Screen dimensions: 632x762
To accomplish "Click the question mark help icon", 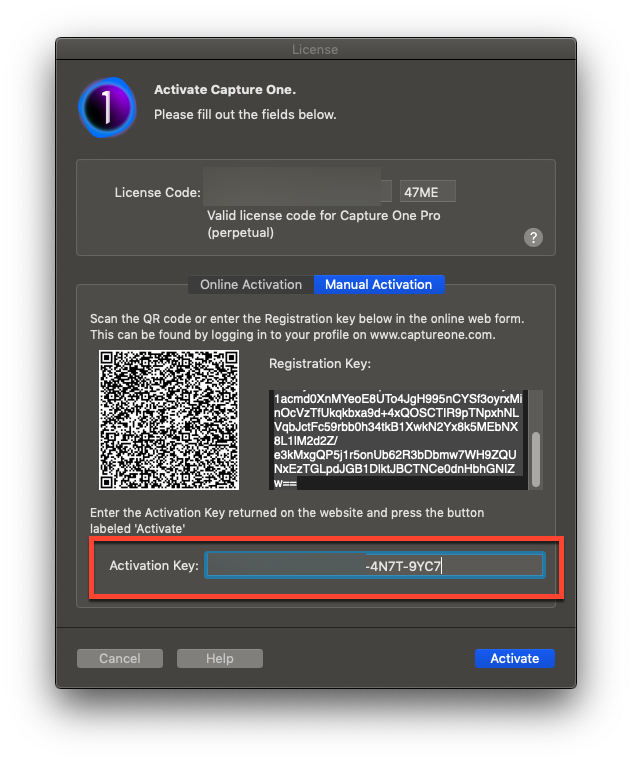I will pyautogui.click(x=533, y=237).
